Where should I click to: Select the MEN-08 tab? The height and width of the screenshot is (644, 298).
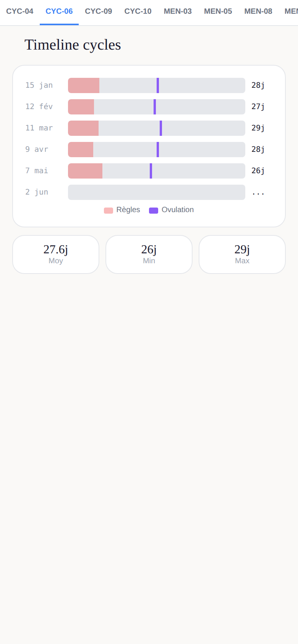258,11
